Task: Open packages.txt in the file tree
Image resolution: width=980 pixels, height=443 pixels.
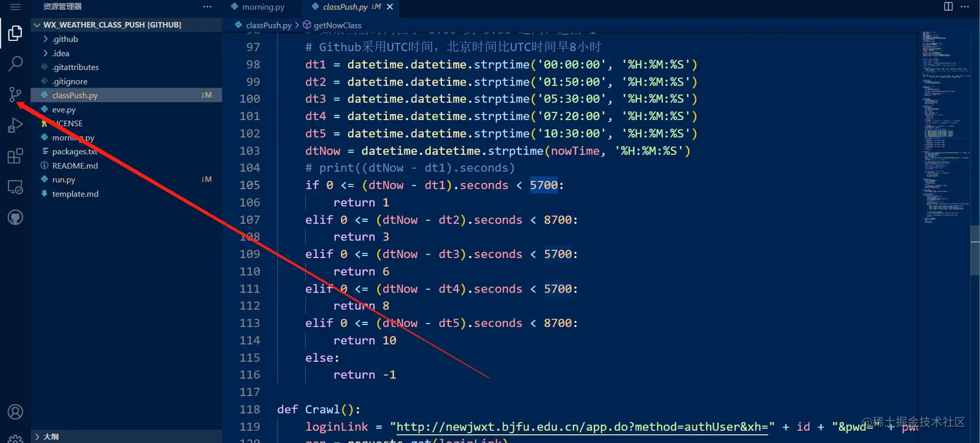Action: coord(126,151)
